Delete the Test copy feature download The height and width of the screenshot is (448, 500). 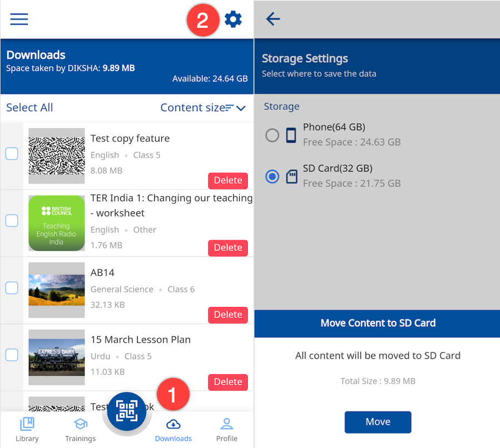[x=228, y=181]
